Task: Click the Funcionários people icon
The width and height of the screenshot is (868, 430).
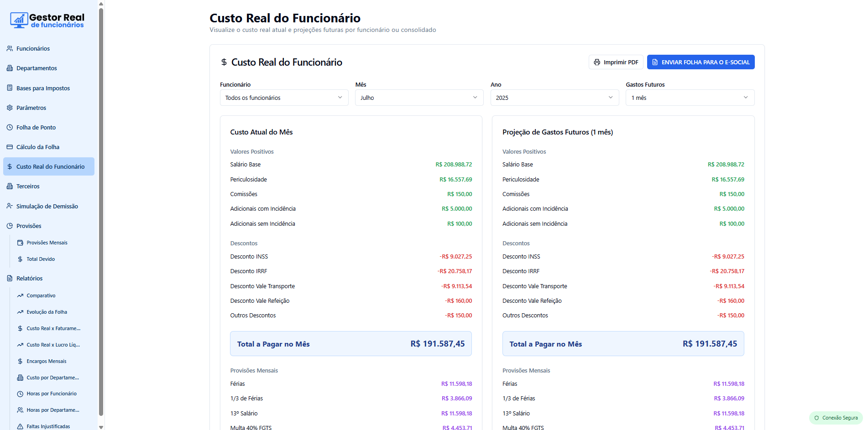Action: pyautogui.click(x=10, y=48)
